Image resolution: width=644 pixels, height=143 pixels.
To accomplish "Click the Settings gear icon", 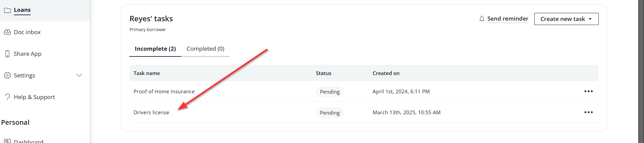I will pos(7,75).
